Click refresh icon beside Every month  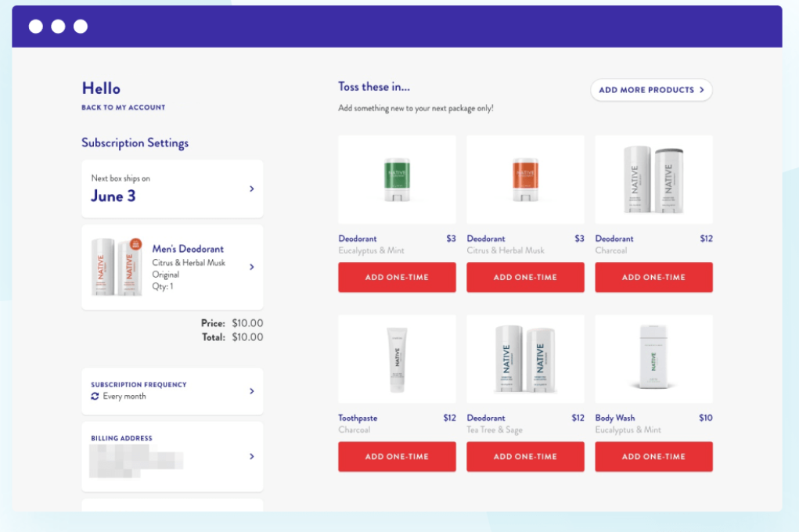point(95,397)
